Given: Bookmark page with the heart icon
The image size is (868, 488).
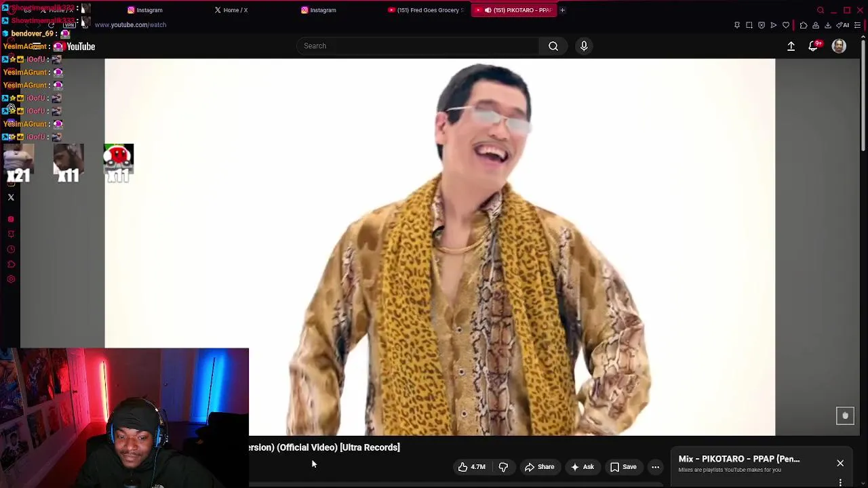Looking at the screenshot, I should tap(786, 25).
